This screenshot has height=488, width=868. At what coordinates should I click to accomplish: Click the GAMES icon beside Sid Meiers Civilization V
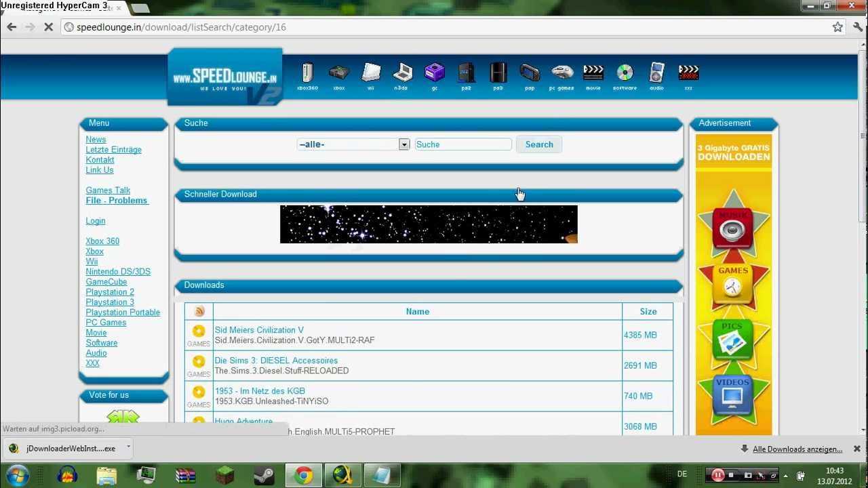coord(199,335)
